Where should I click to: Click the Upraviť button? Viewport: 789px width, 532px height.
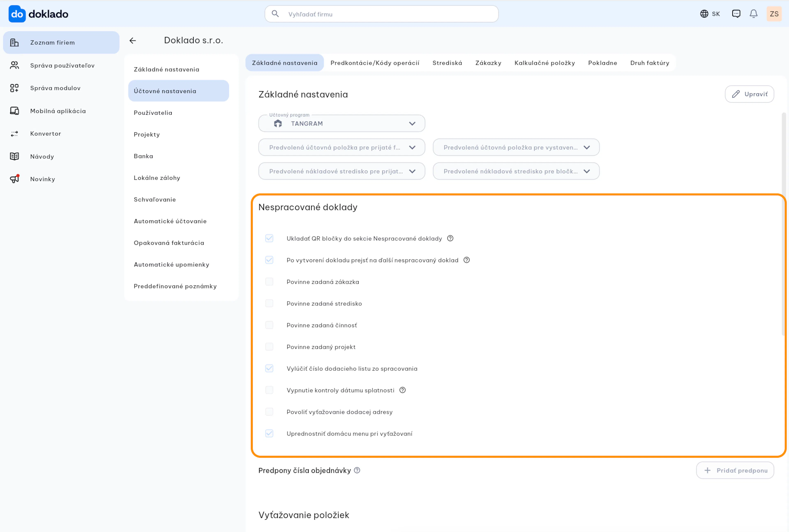point(749,94)
